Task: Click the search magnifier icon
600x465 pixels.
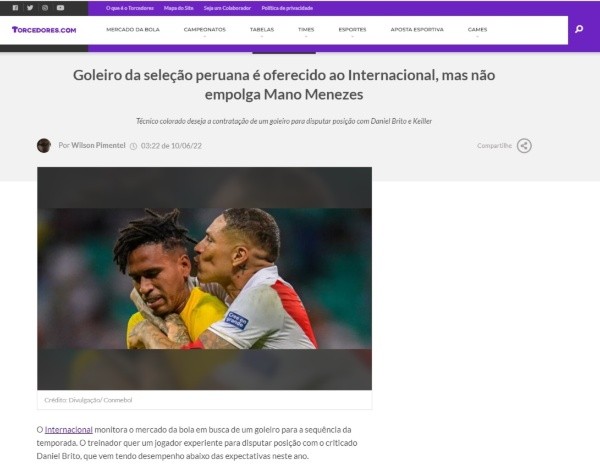Action: (579, 29)
